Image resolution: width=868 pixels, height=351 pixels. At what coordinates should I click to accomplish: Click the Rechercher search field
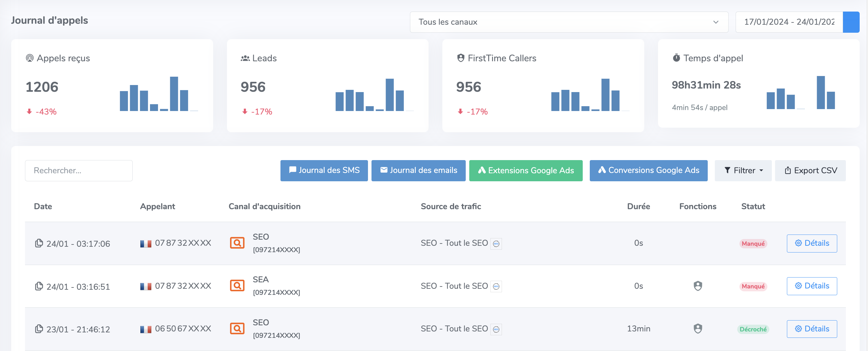pos(79,171)
